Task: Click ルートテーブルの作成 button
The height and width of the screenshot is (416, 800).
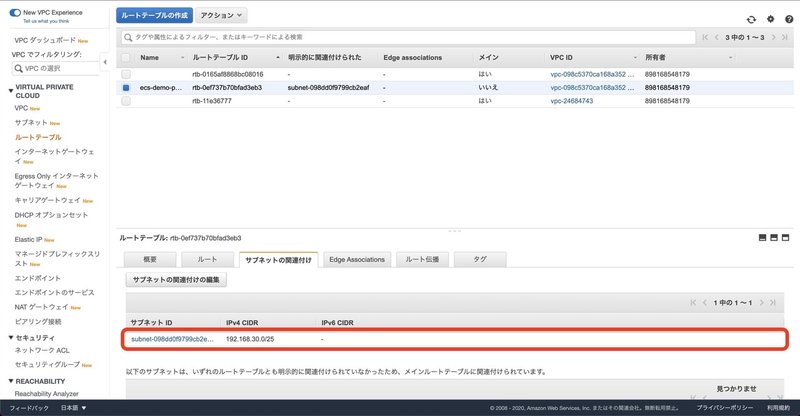Action: [x=155, y=15]
